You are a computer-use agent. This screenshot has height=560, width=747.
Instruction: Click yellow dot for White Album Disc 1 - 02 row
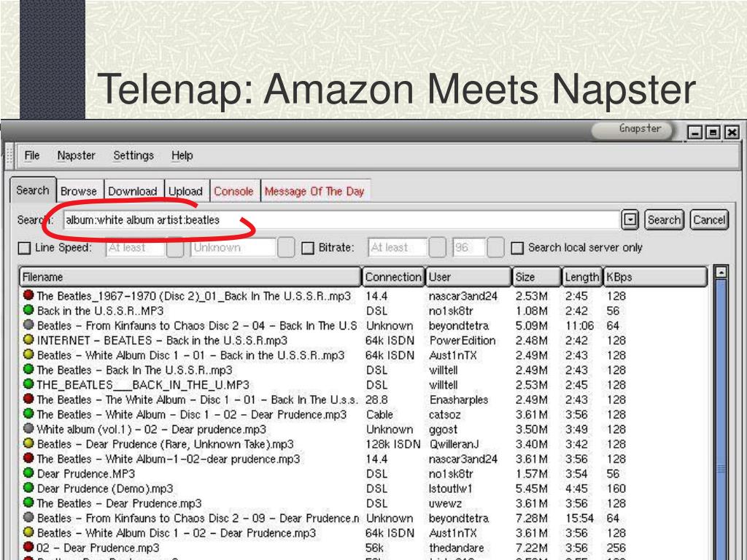(x=28, y=532)
